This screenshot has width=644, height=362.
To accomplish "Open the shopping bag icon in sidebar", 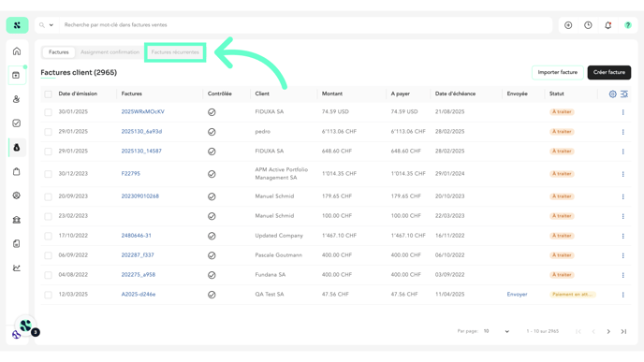I will [x=17, y=171].
